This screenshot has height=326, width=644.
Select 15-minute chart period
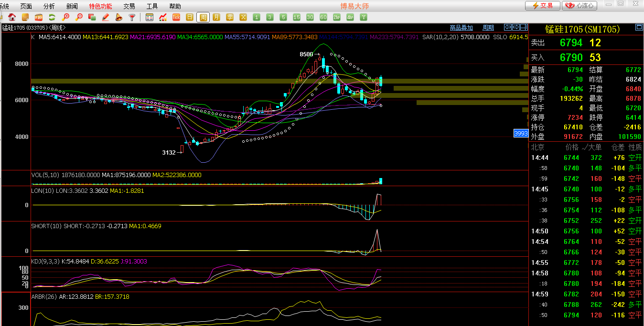tap(297, 17)
